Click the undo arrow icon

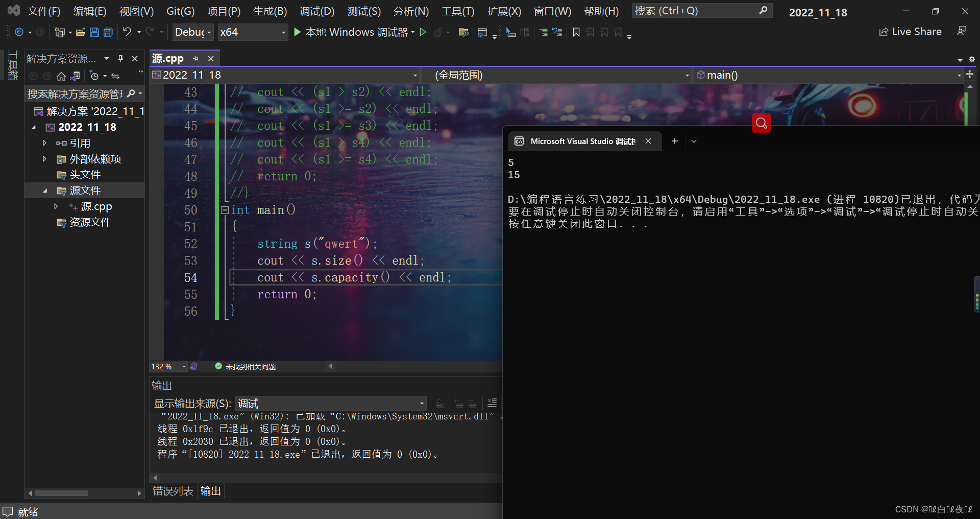[127, 32]
